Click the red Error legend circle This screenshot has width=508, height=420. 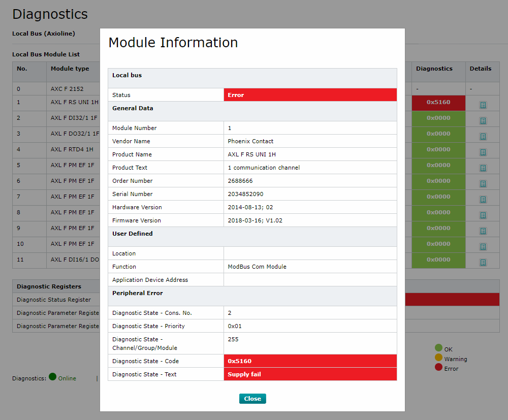tap(438, 367)
